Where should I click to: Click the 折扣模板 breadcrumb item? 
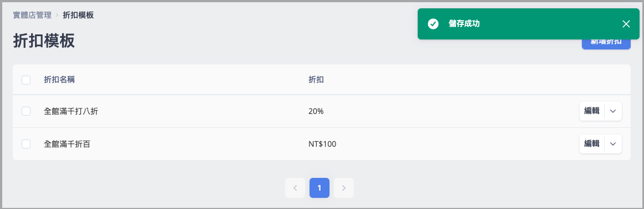click(x=78, y=15)
